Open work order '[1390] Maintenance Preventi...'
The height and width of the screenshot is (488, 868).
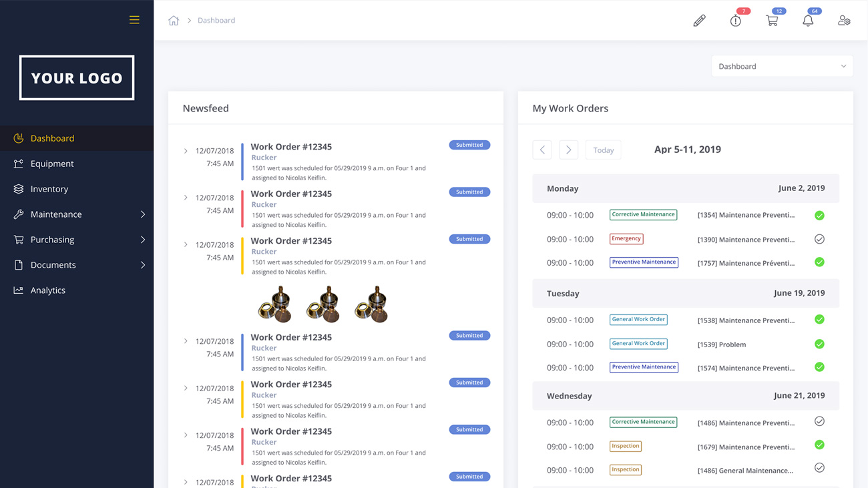point(746,240)
